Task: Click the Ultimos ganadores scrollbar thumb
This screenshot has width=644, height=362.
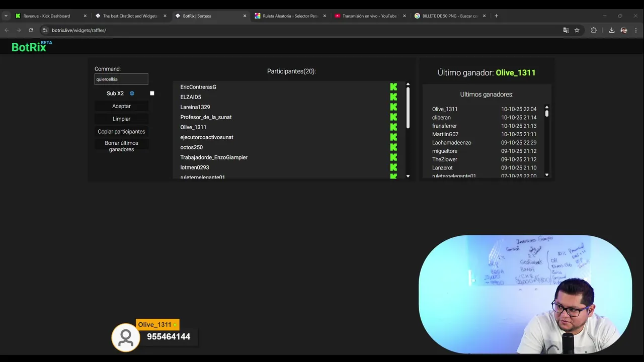Action: [x=546, y=114]
